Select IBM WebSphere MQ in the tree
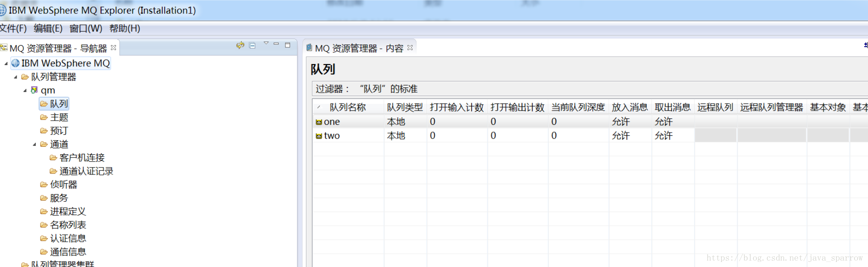 [66, 63]
